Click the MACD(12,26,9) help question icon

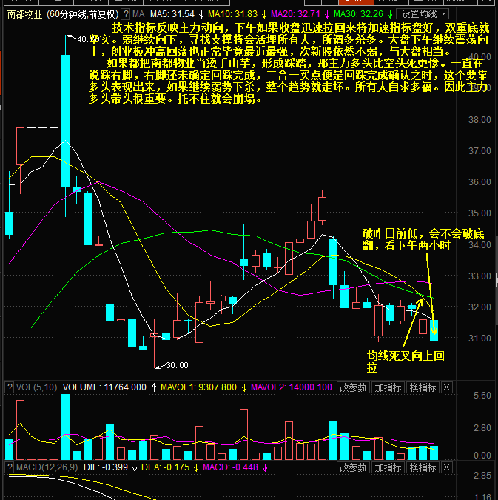coord(10,467)
